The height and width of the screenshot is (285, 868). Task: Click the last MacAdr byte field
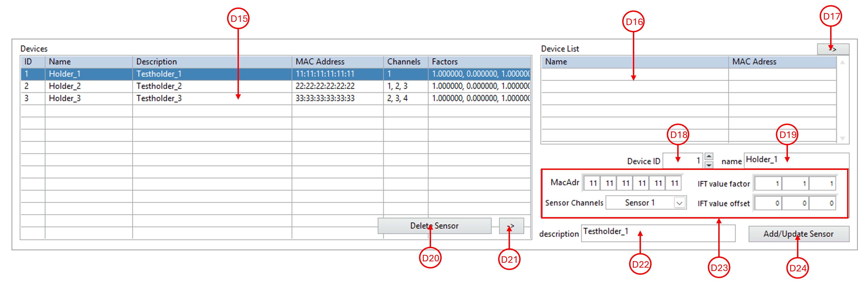coord(673,183)
